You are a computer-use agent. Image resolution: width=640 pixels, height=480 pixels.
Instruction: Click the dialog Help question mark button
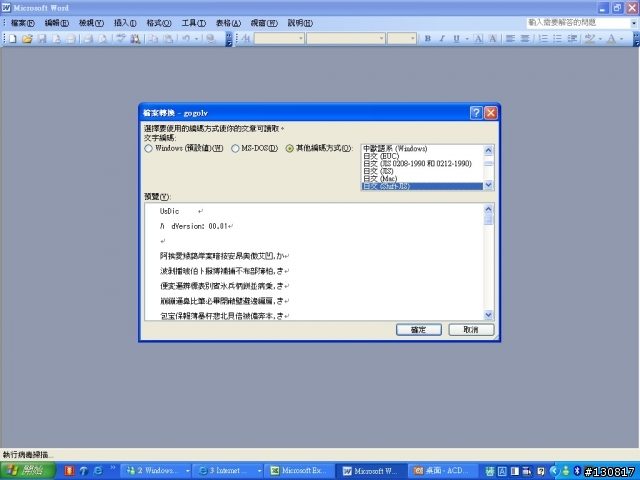476,113
